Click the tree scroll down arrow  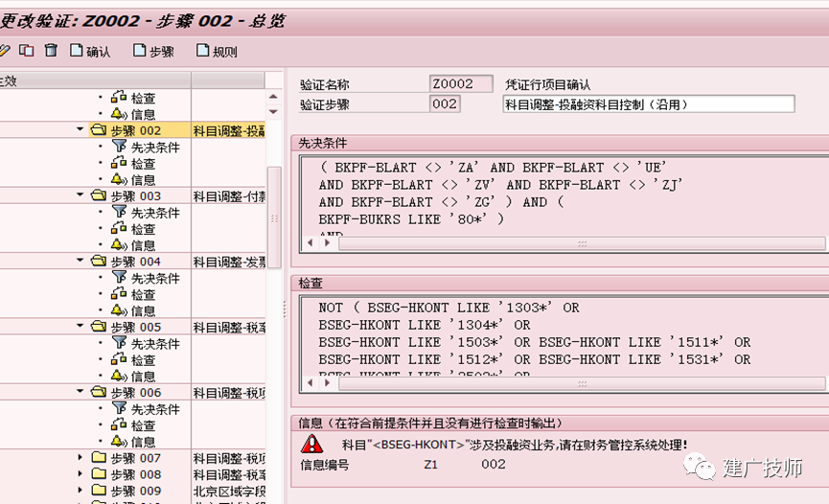point(273,111)
